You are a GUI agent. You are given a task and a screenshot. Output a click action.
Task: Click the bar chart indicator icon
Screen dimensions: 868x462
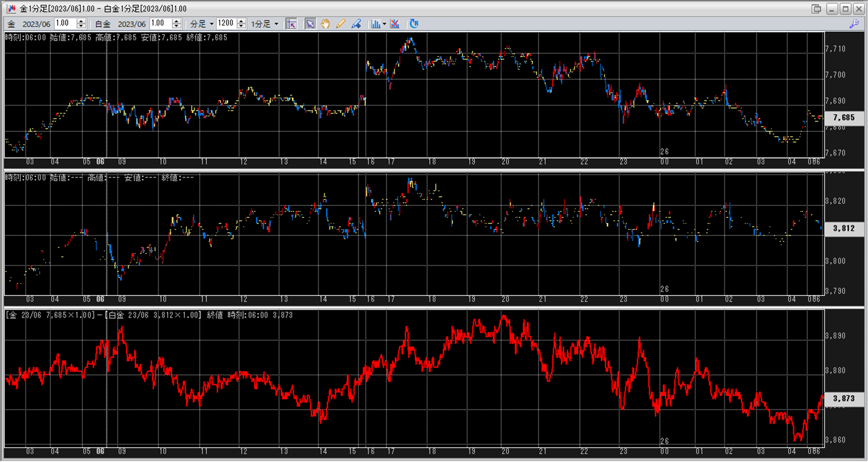pyautogui.click(x=375, y=24)
